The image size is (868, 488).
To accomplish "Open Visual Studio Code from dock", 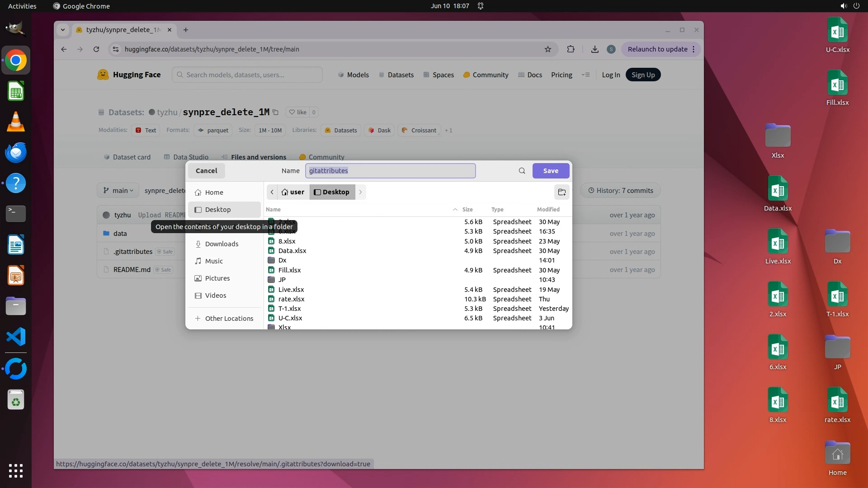I will tap(16, 337).
